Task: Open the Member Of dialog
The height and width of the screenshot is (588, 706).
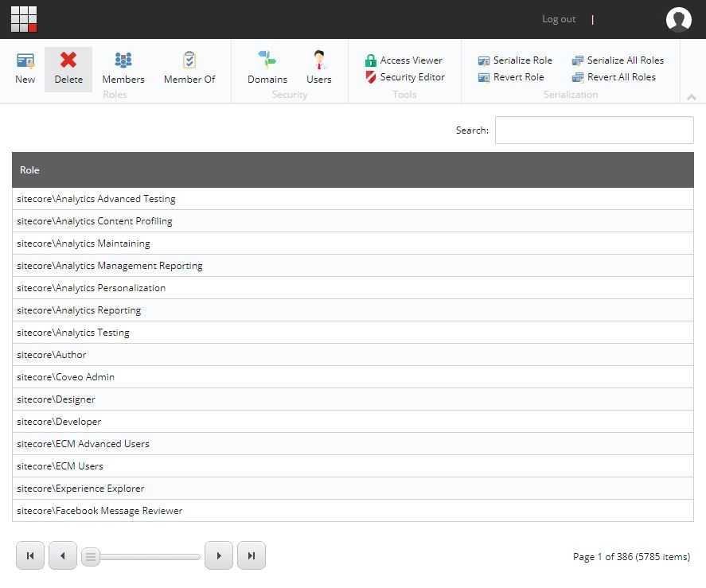Action: point(189,68)
